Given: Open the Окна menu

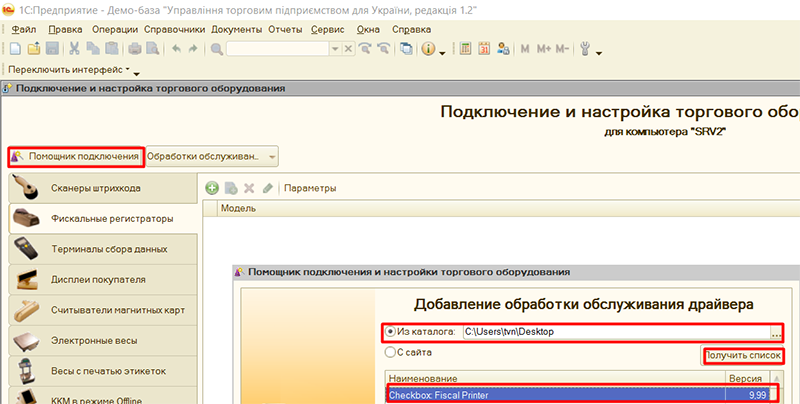Looking at the screenshot, I should tap(368, 29).
